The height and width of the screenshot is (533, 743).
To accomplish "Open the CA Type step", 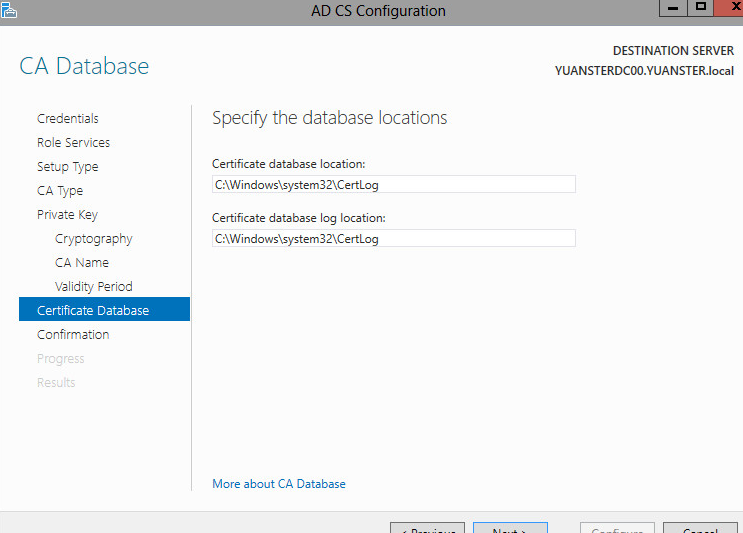I will pyautogui.click(x=60, y=191).
